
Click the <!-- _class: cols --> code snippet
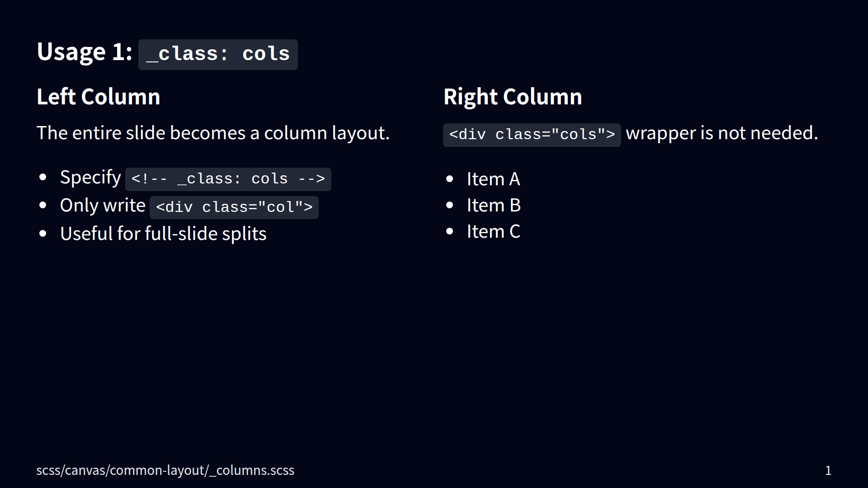tap(228, 179)
